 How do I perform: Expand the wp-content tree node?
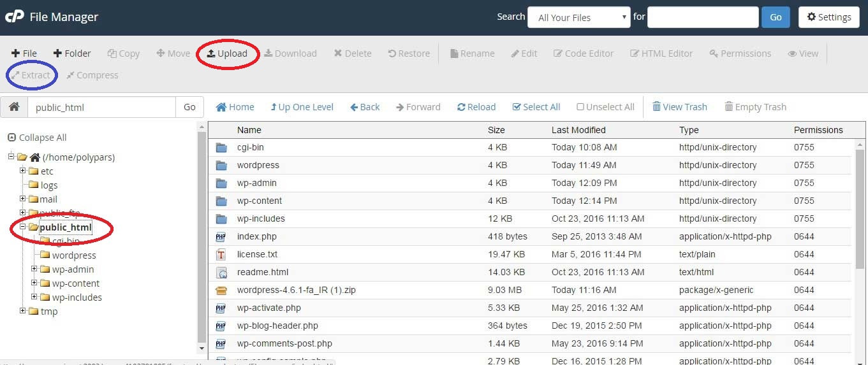[34, 283]
